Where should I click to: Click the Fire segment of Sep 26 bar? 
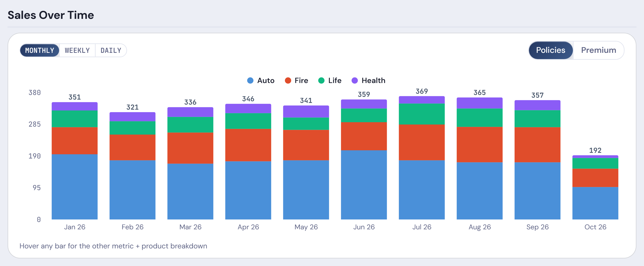[537, 145]
